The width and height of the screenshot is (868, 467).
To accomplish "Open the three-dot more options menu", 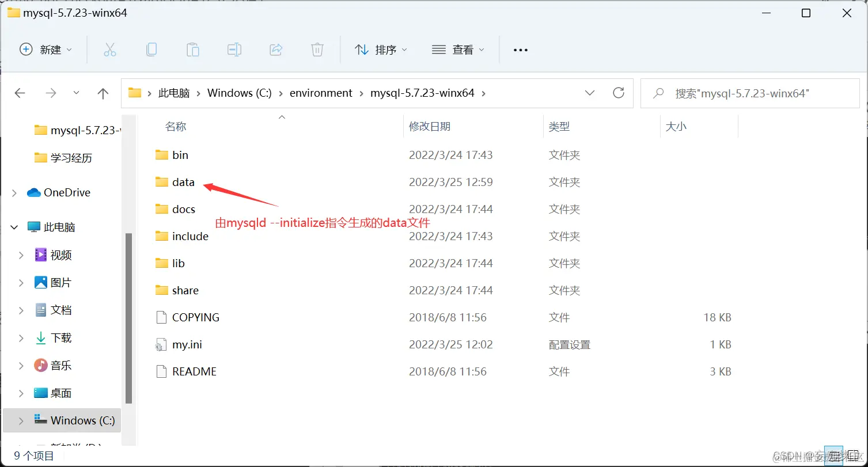I will (x=520, y=50).
